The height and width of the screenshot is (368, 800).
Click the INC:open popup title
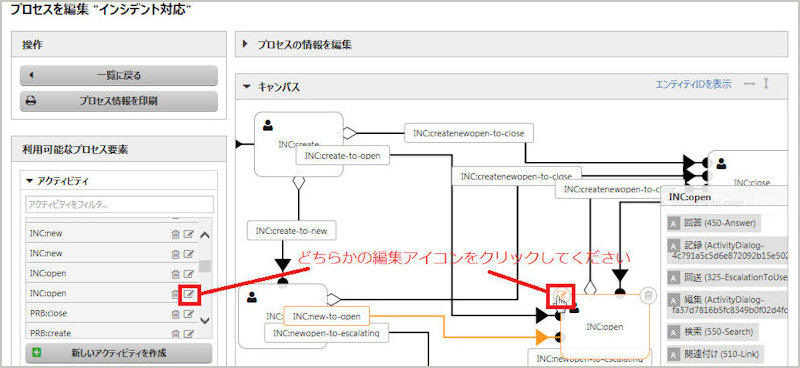[x=690, y=197]
